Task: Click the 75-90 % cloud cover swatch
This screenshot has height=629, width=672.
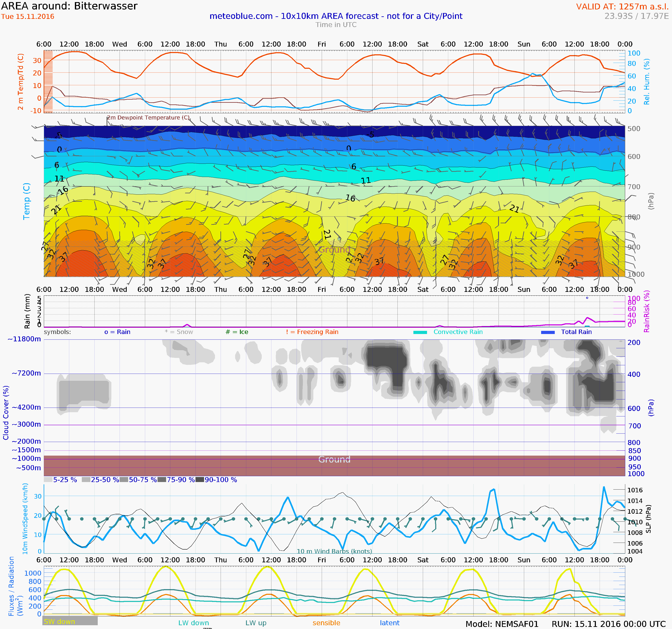Action: (161, 480)
